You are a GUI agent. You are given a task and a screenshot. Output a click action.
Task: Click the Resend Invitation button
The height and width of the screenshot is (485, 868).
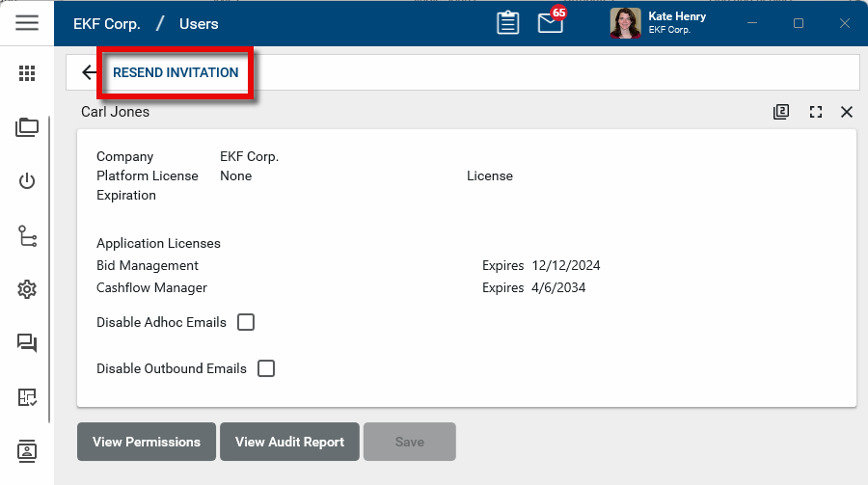point(176,72)
